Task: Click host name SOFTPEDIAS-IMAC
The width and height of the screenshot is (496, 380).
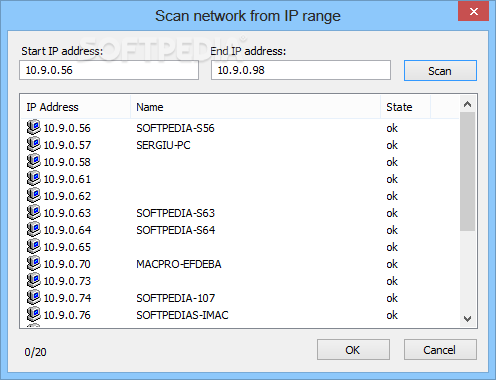Action: [x=182, y=315]
